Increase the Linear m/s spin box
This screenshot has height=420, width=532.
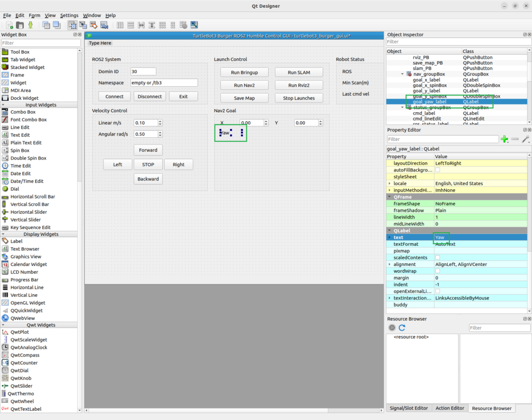pyautogui.click(x=160, y=121)
